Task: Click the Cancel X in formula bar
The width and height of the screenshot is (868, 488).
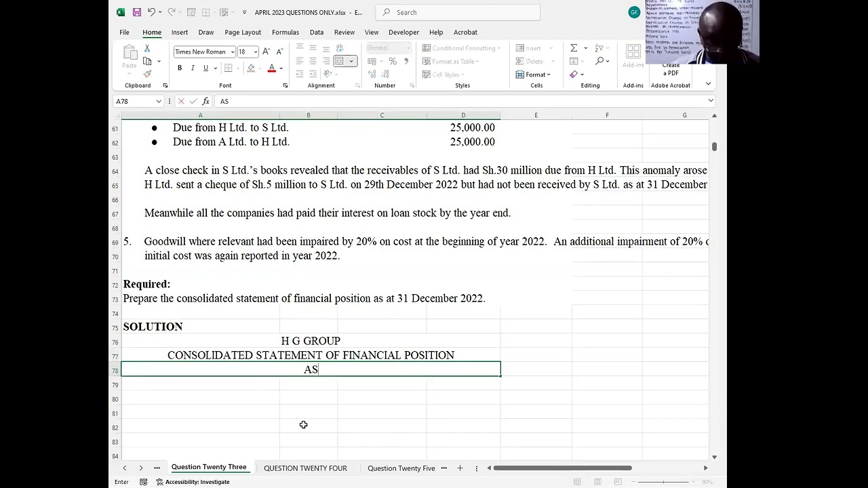Action: [x=181, y=101]
